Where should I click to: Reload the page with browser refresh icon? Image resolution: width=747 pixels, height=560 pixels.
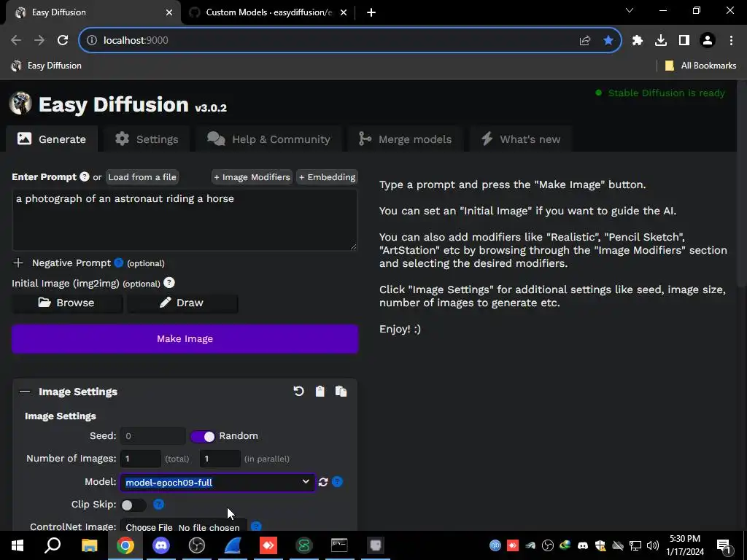coord(63,40)
